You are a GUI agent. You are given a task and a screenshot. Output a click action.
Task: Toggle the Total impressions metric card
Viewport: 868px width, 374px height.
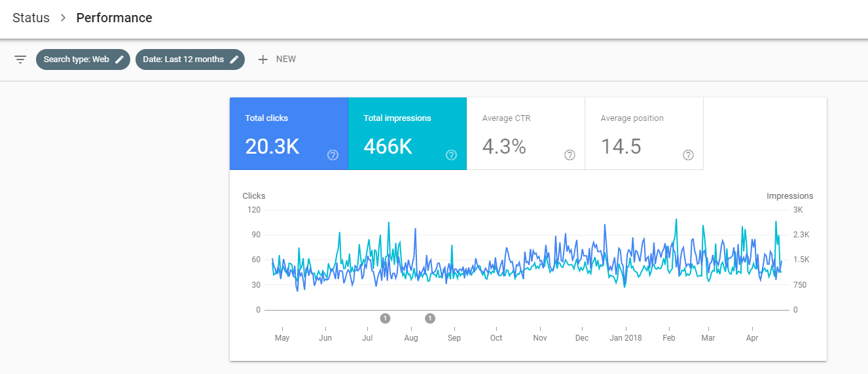407,133
